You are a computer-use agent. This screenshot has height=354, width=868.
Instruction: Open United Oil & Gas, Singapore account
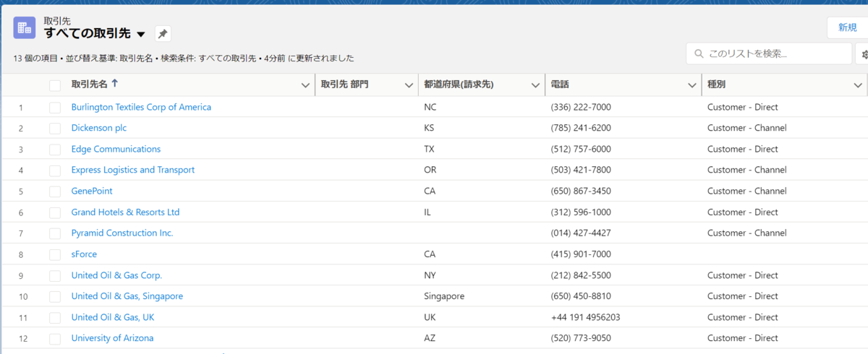tap(127, 295)
